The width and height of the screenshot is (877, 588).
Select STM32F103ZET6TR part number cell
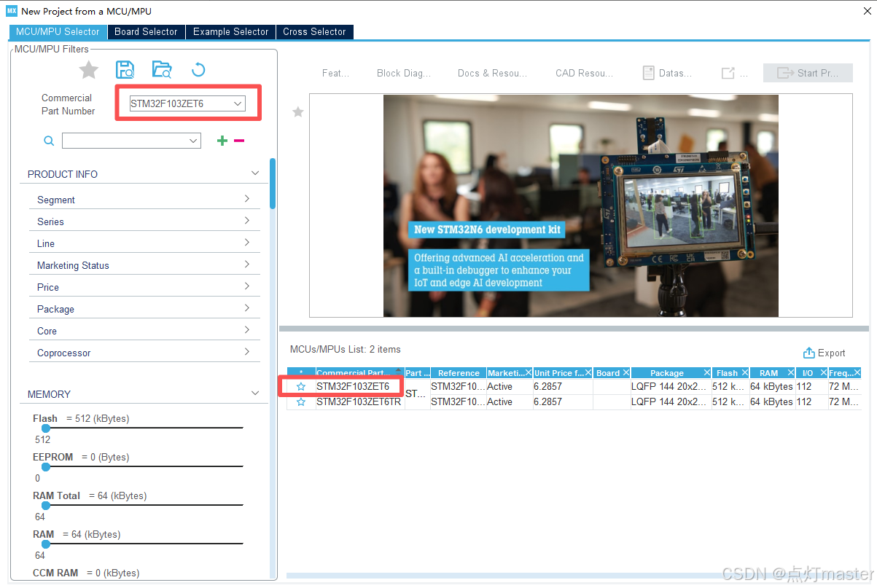click(359, 402)
